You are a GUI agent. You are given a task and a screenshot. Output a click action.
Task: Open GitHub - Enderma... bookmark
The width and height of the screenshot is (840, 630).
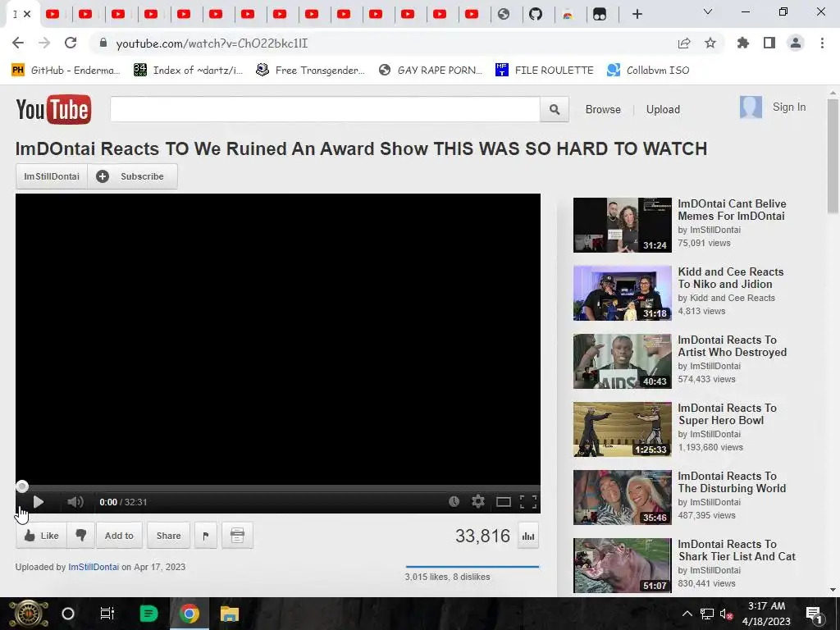pos(66,71)
